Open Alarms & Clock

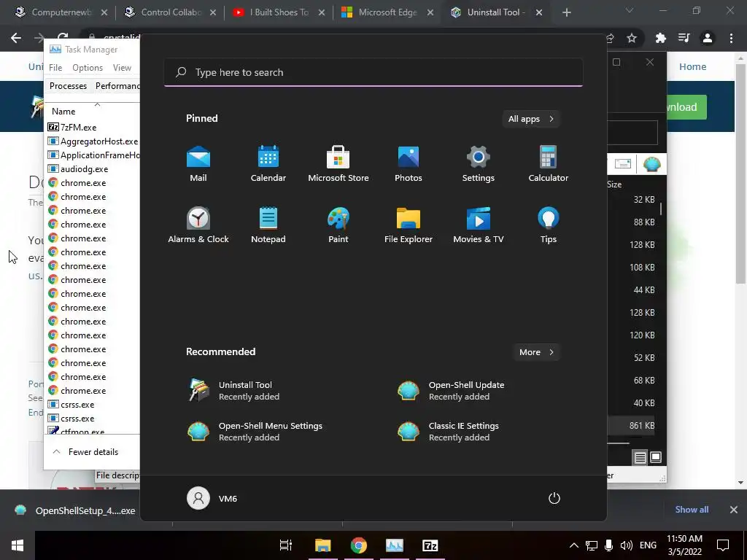click(x=198, y=226)
